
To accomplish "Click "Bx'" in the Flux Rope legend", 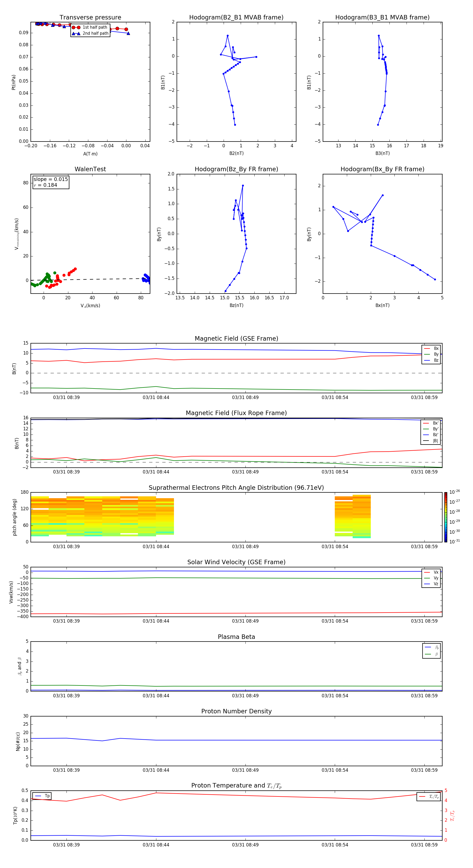I will pyautogui.click(x=436, y=423).
